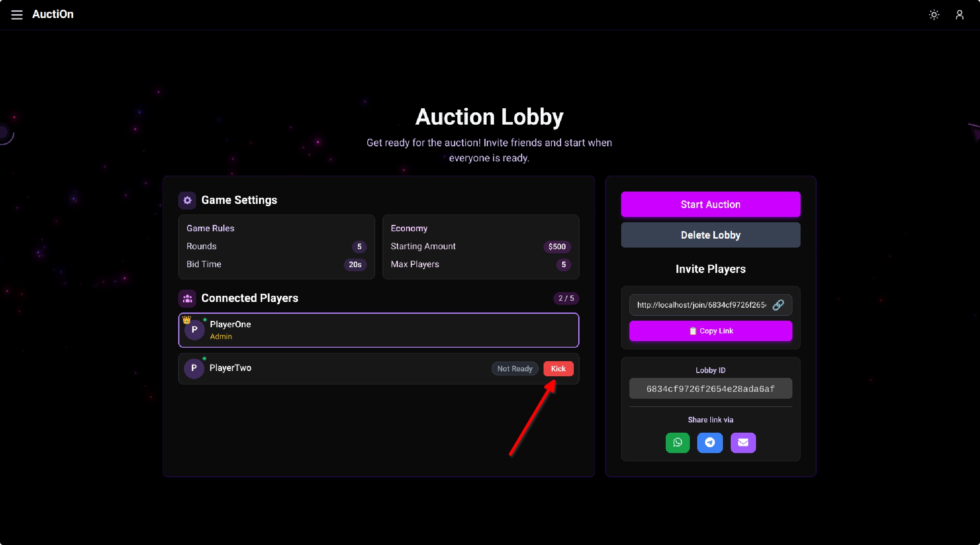Click the chain link icon in invite field

[778, 305]
